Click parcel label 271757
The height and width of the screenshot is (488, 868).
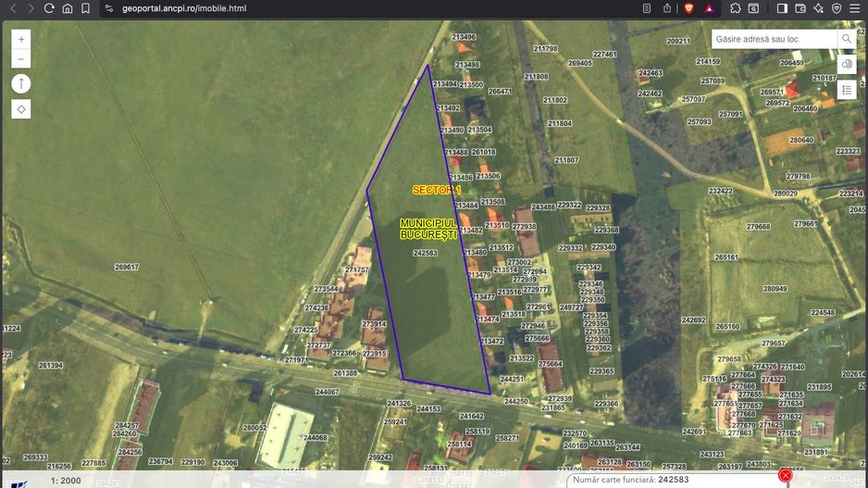pyautogui.click(x=356, y=269)
